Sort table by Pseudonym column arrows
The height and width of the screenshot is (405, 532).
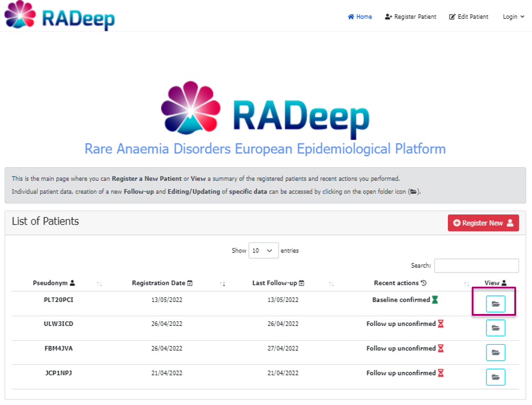(99, 283)
